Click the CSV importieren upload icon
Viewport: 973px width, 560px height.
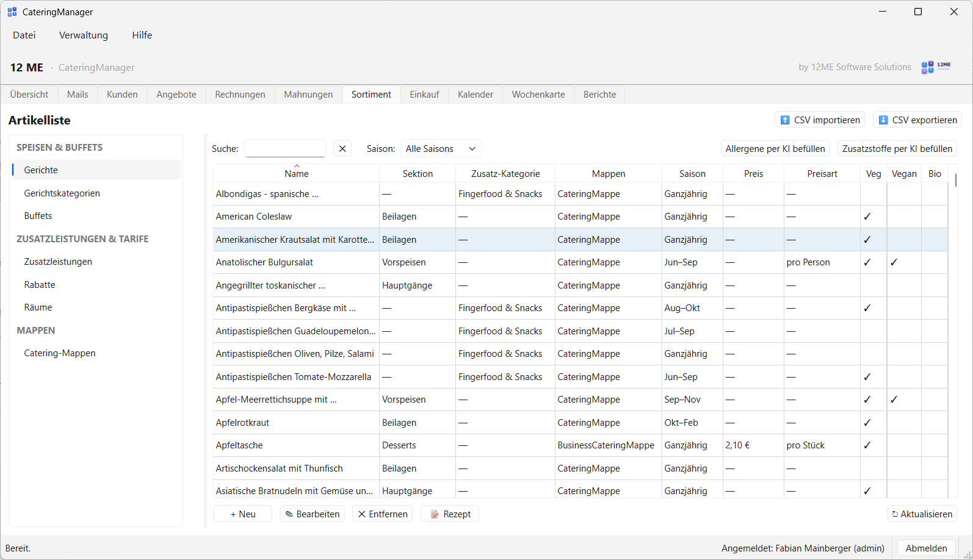[x=785, y=120]
